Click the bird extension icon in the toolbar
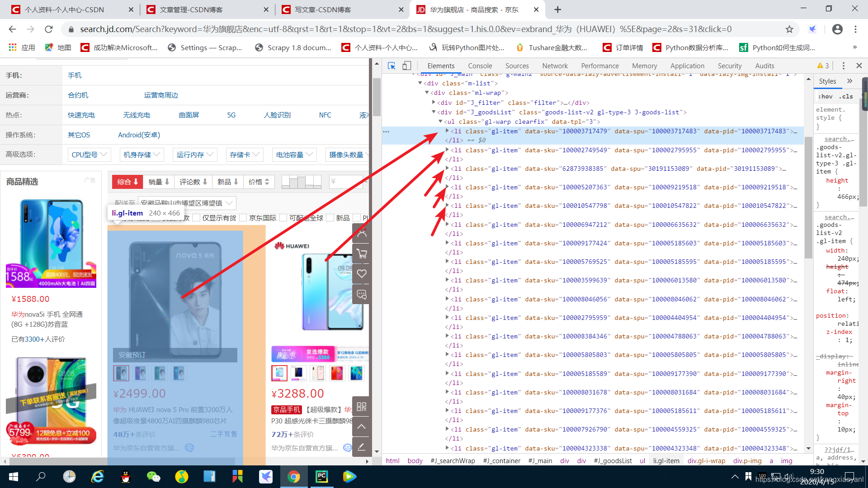Screen dimensions: 868x488 pyautogui.click(x=812, y=29)
